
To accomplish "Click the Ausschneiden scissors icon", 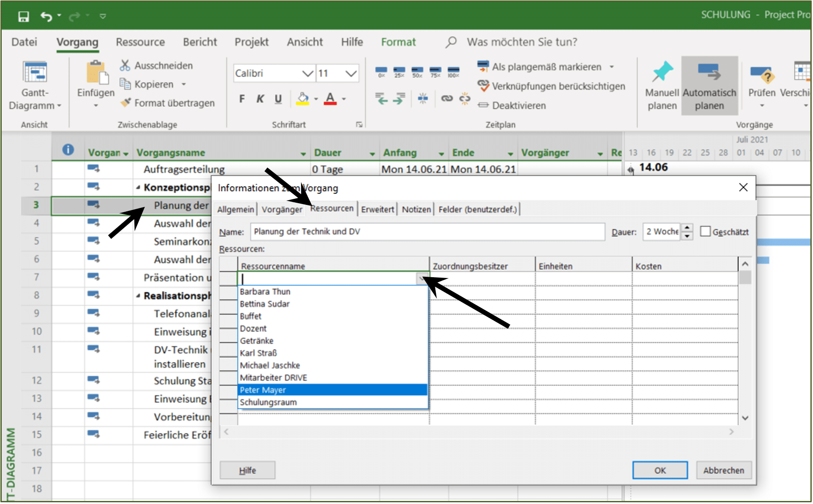I will (125, 65).
